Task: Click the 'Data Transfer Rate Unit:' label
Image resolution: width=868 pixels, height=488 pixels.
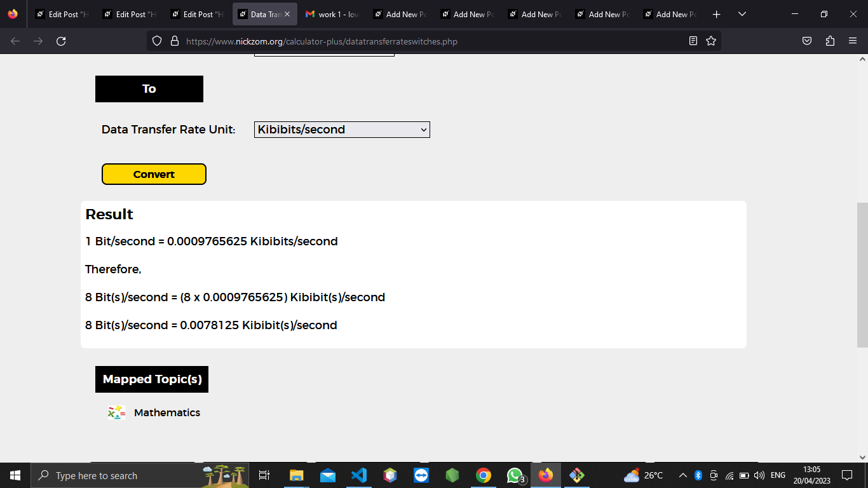Action: pyautogui.click(x=168, y=130)
